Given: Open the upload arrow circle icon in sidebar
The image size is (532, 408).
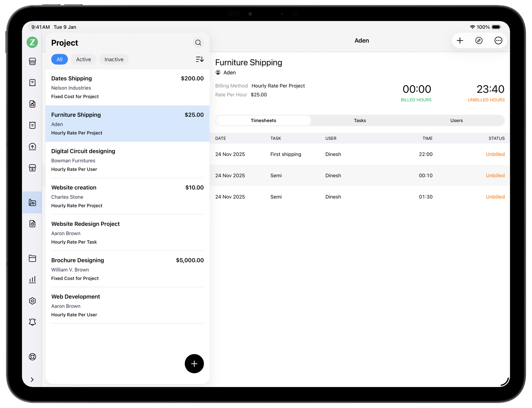Looking at the screenshot, I should [x=32, y=147].
